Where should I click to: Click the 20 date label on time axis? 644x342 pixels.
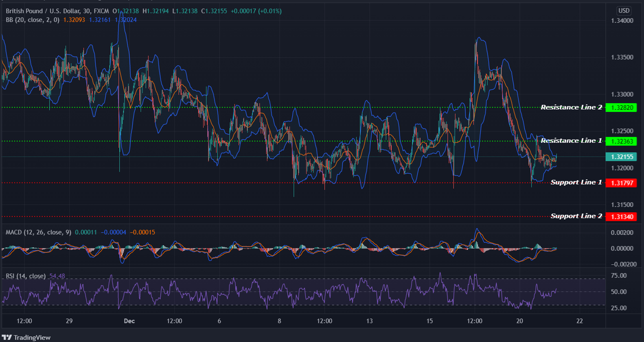coord(519,321)
